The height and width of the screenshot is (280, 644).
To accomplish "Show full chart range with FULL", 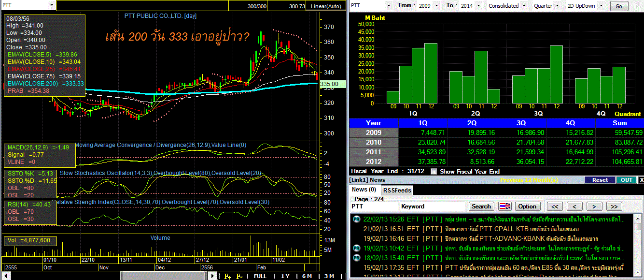I will tap(260, 276).
